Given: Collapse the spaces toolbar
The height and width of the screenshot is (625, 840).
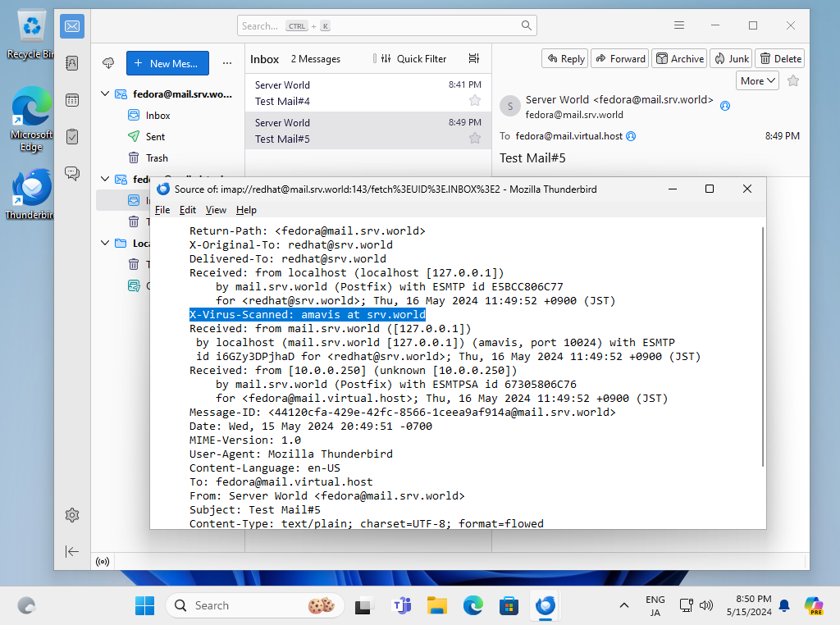Looking at the screenshot, I should tap(72, 552).
